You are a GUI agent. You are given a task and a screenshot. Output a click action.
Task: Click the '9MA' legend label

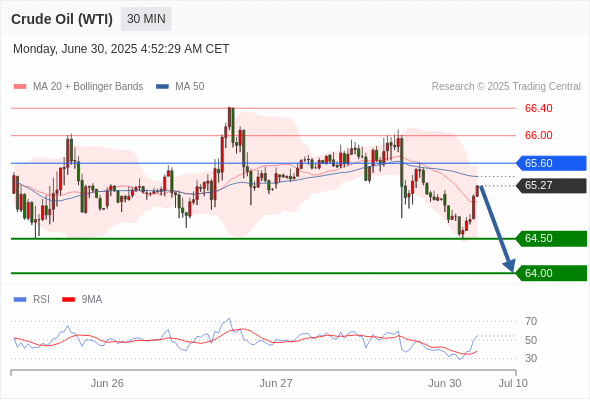tap(92, 300)
